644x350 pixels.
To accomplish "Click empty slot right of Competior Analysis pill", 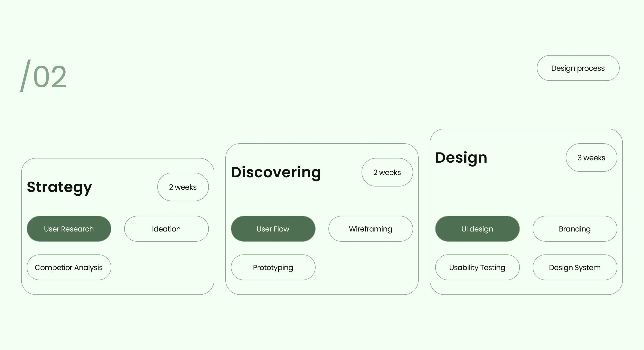I will (166, 267).
